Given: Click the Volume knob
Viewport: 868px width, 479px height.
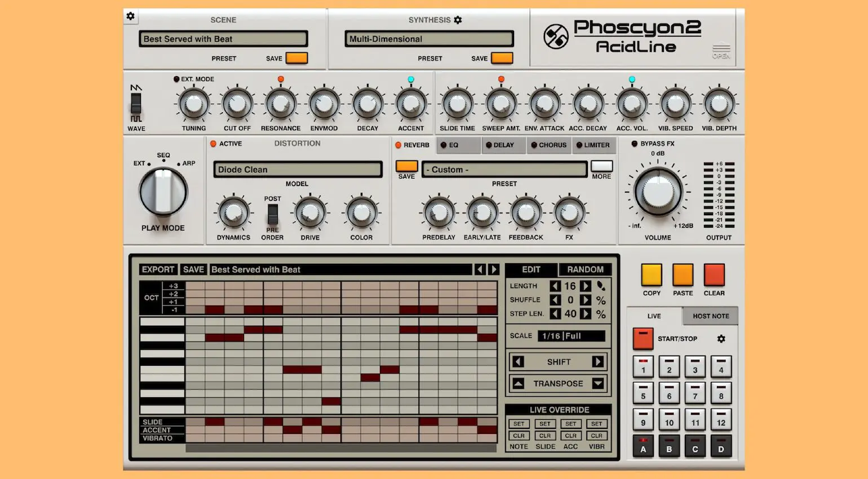Looking at the screenshot, I should coord(657,192).
